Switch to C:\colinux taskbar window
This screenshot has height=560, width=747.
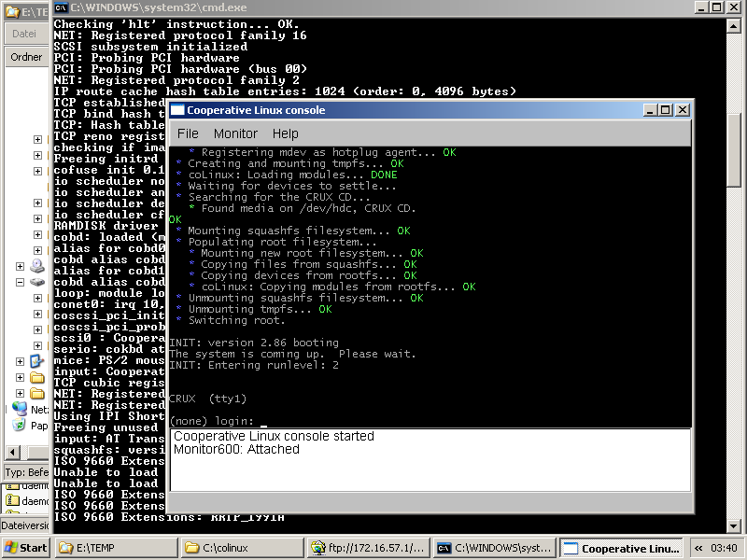tap(242, 548)
